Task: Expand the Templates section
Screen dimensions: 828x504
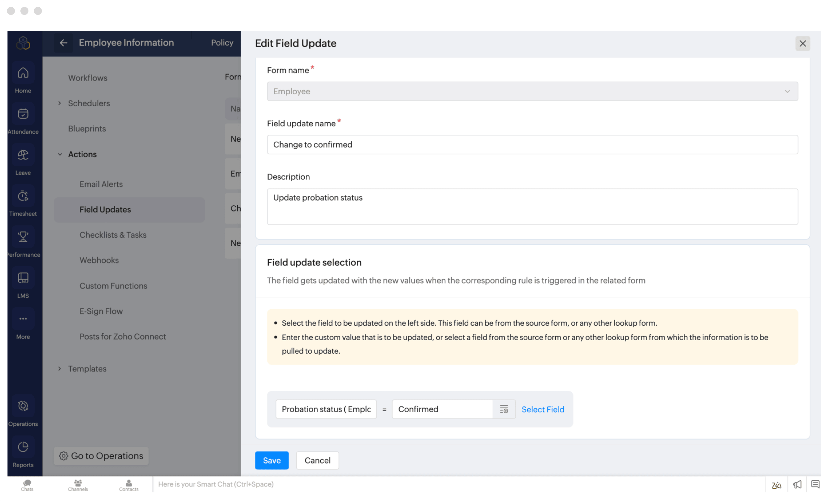Action: click(60, 369)
